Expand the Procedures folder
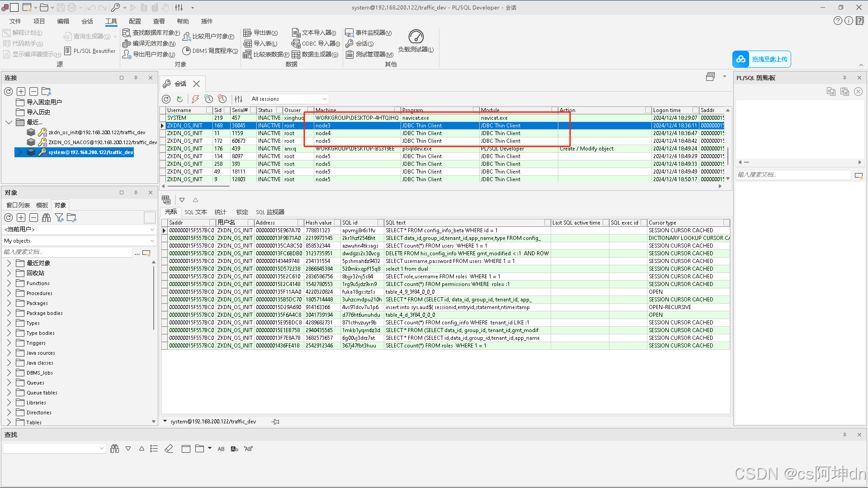 point(9,293)
